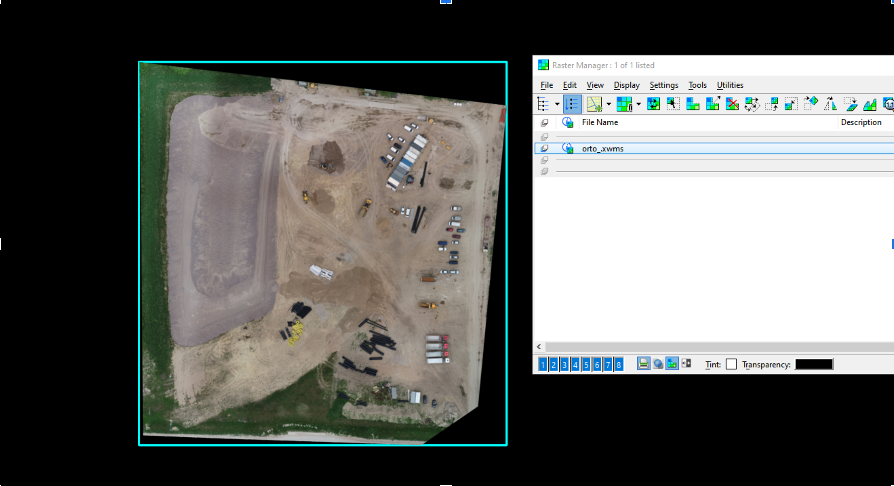Click the File Name column header

[x=600, y=122]
